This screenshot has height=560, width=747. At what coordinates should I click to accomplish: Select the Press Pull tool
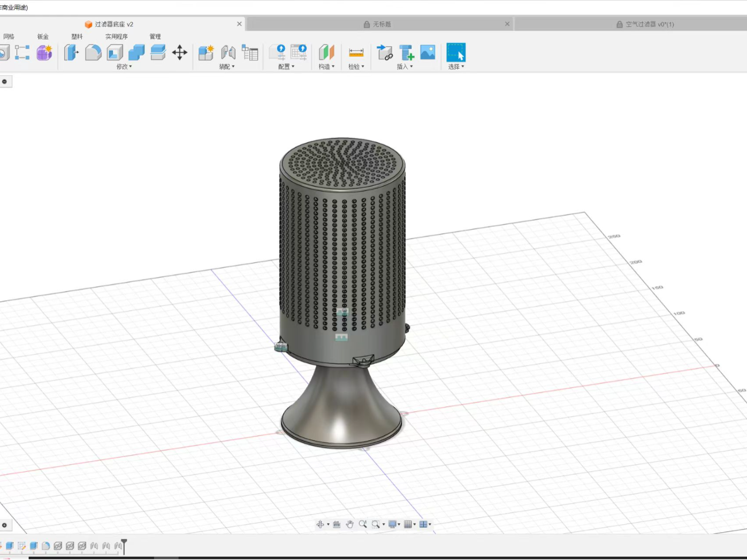[71, 52]
